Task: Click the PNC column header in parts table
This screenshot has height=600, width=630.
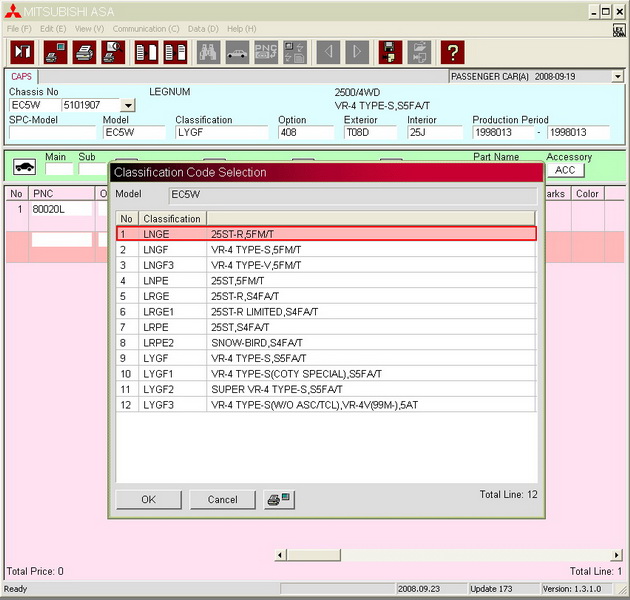Action: 61,194
